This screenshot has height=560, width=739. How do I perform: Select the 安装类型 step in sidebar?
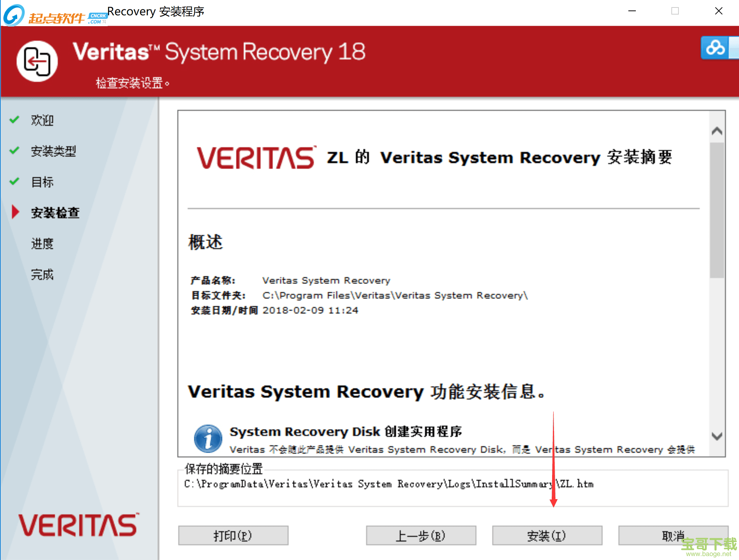pos(53,151)
